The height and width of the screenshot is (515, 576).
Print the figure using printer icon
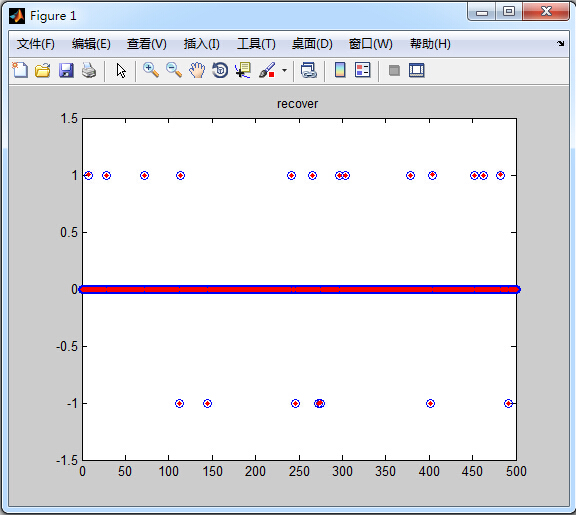point(89,70)
